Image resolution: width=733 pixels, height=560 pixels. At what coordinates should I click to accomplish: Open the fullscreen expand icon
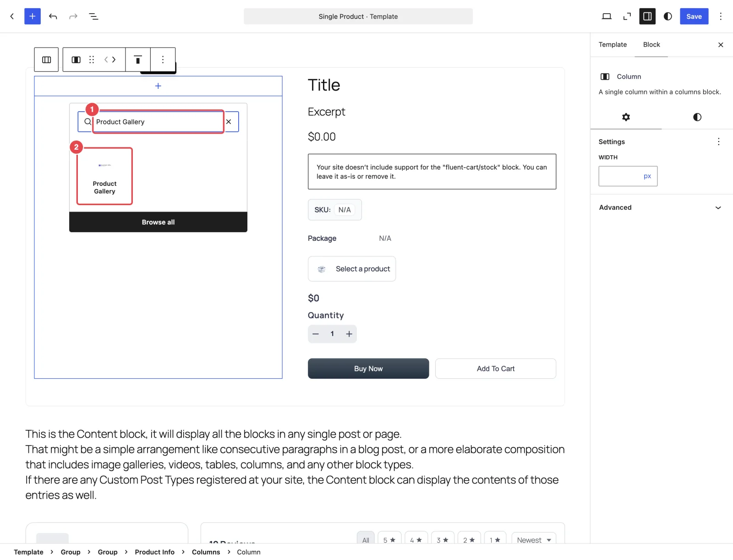(x=627, y=16)
